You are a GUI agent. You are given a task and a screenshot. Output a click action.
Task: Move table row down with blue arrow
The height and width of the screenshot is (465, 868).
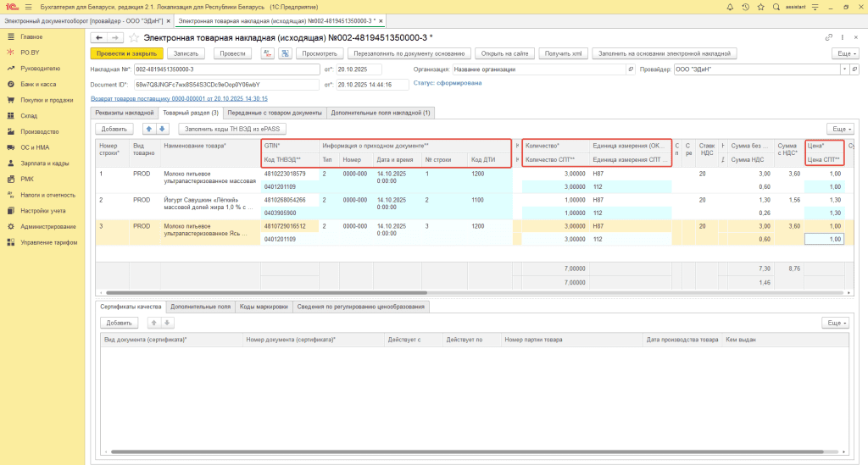pos(163,129)
